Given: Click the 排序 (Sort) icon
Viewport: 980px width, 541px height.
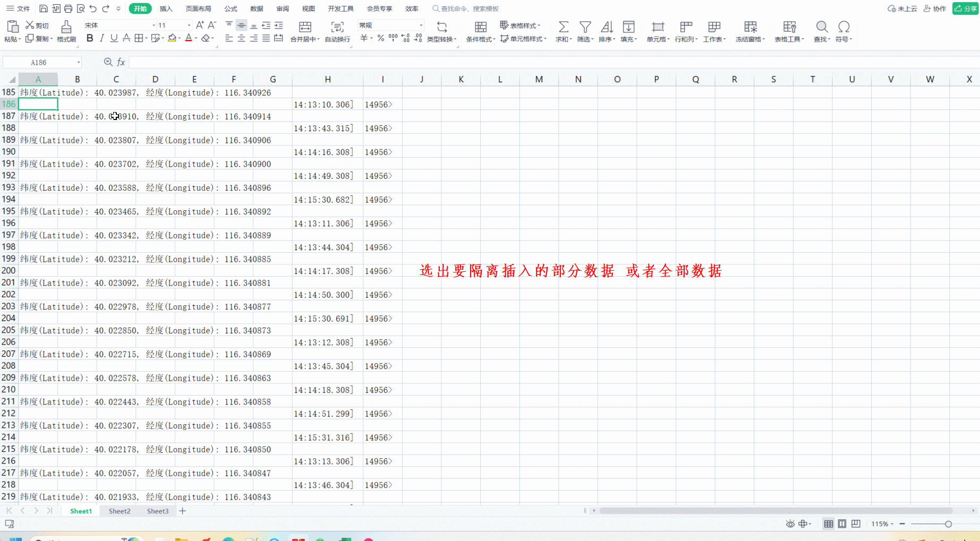Looking at the screenshot, I should pyautogui.click(x=607, y=31).
